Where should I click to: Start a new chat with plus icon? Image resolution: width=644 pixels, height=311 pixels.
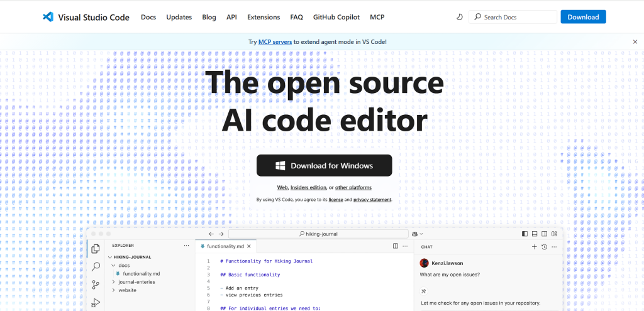click(x=534, y=246)
